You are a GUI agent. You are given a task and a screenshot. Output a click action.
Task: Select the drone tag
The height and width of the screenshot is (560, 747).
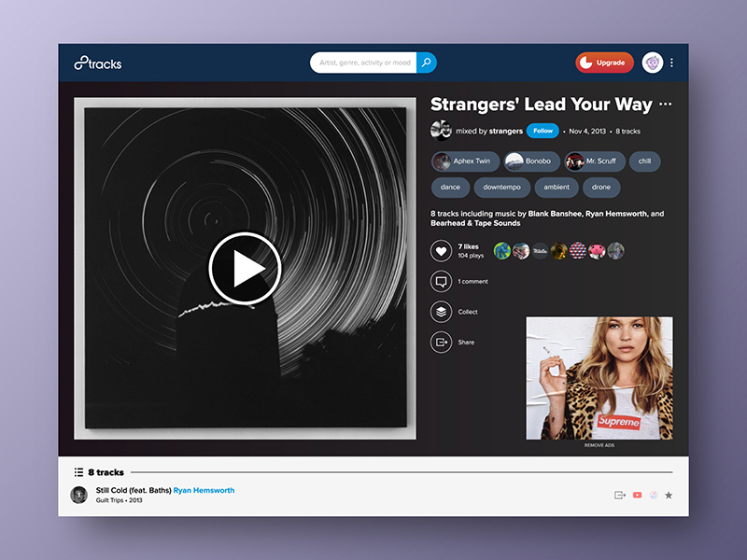point(601,188)
